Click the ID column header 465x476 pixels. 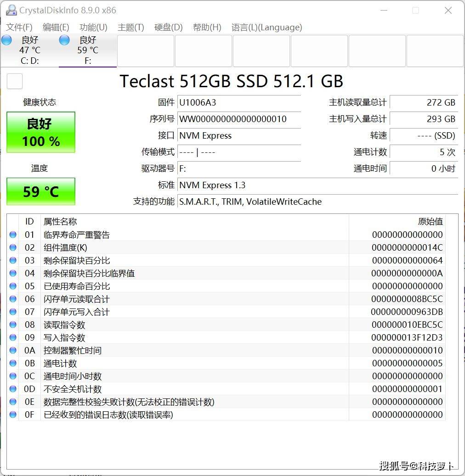click(x=29, y=221)
